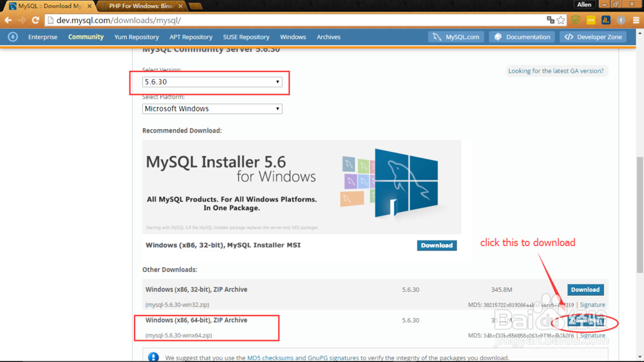Click the scrollbar down arrow
The width and height of the screenshot is (644, 362).
[640, 357]
